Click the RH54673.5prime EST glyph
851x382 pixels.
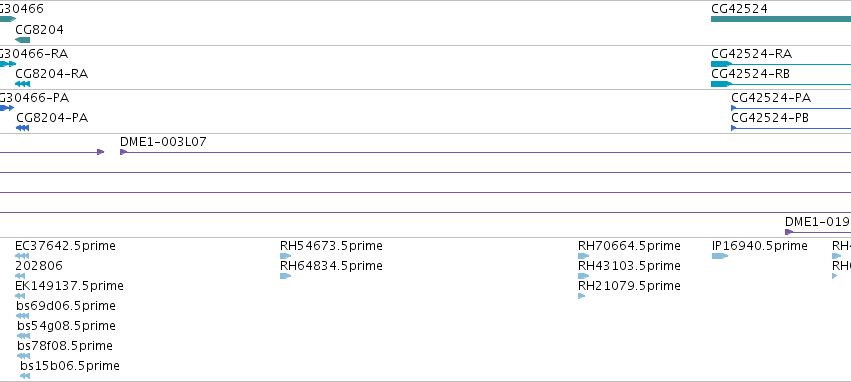[x=285, y=256]
